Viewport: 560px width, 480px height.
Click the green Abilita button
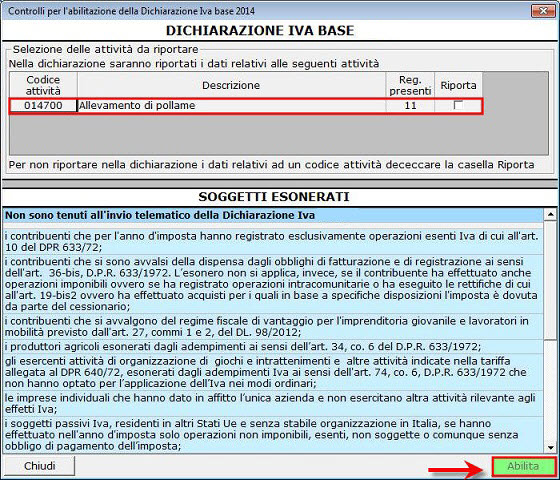[523, 466]
